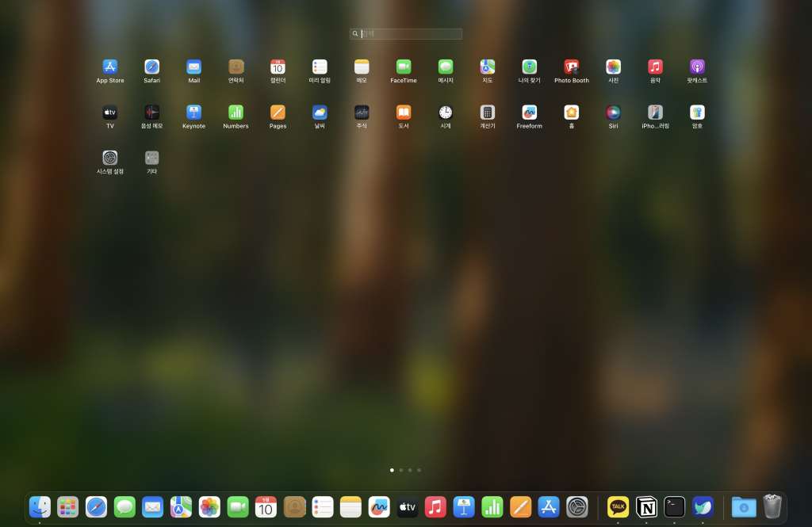Open the 지도 (Maps) app in Launchpad
Image resolution: width=812 pixels, height=527 pixels.
point(488,67)
